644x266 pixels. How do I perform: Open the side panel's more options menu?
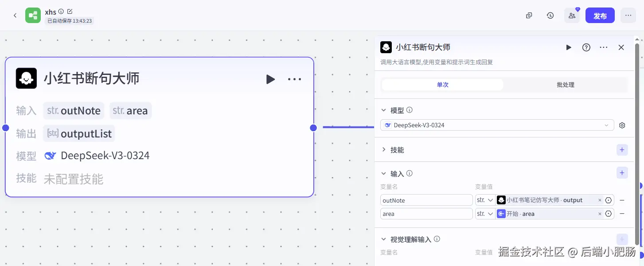(x=604, y=47)
